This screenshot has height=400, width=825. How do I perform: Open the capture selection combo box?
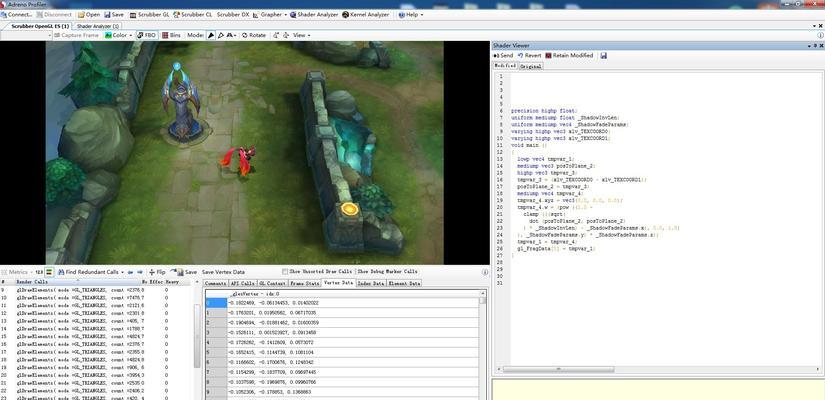[27, 35]
